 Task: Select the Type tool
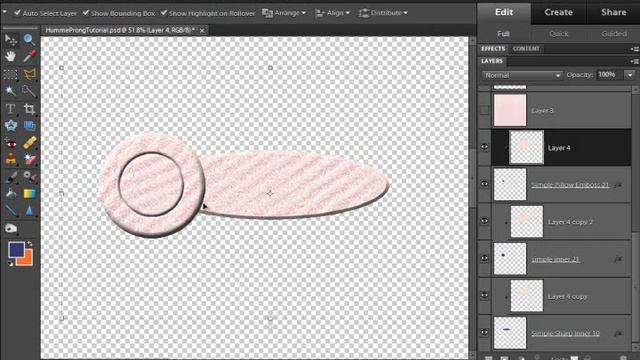(11, 109)
